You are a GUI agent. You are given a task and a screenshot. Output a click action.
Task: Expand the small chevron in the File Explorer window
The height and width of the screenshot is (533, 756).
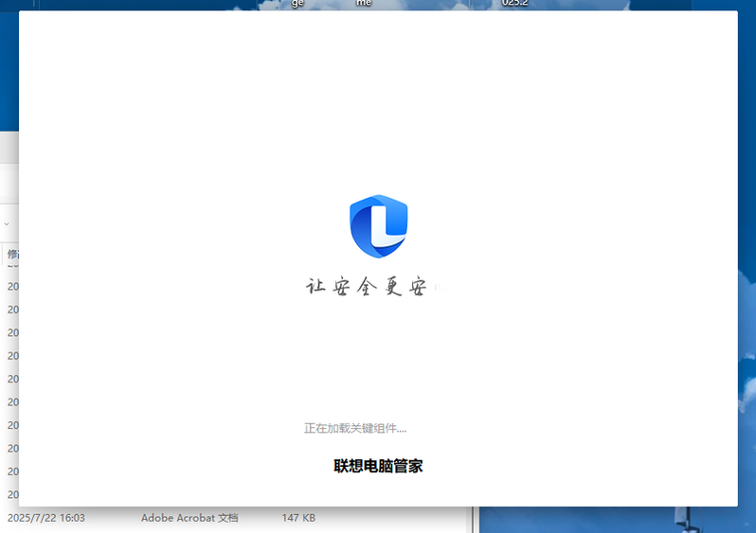point(7,224)
